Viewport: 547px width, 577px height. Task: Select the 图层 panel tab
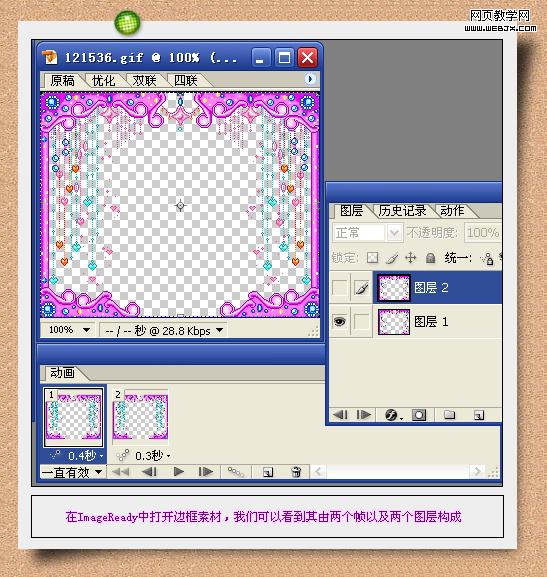(352, 211)
